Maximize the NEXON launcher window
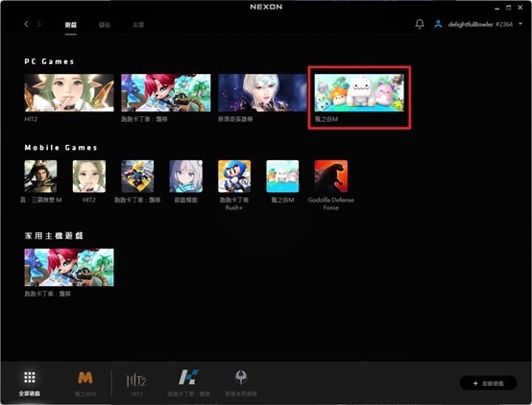Viewport: 532px width, 405px height. [509, 8]
